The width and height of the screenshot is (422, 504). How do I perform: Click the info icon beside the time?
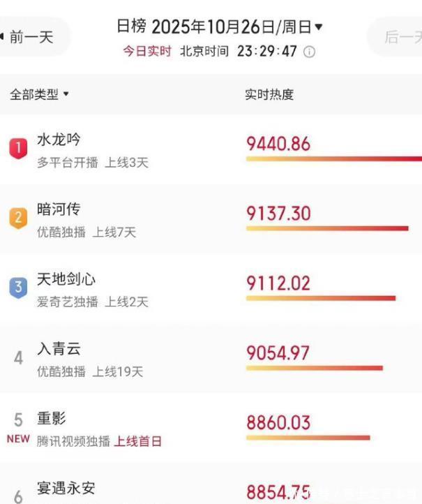click(310, 52)
